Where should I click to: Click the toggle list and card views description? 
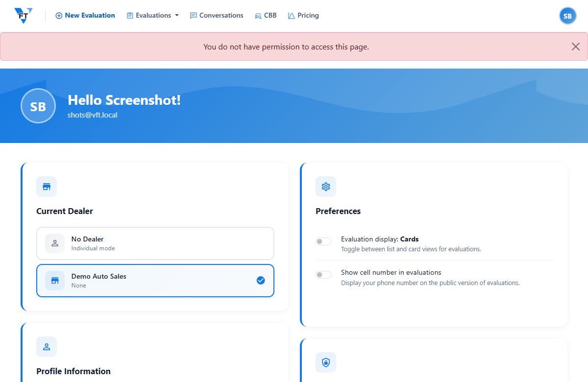click(x=411, y=249)
